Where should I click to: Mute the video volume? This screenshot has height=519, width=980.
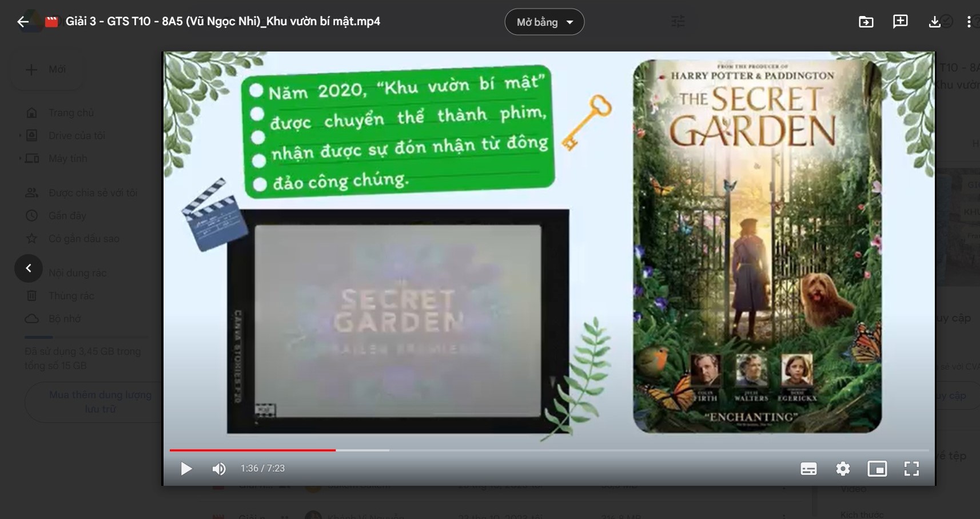pos(219,469)
